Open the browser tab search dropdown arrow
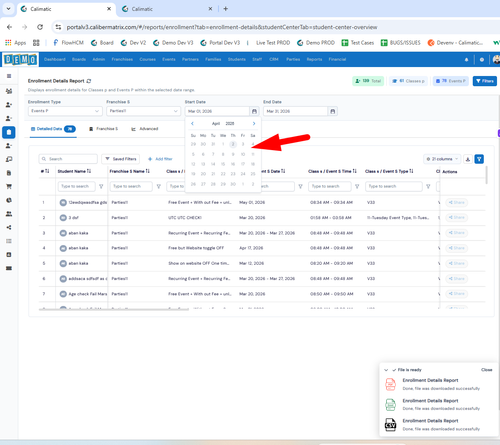500x445 pixels. tap(8, 9)
